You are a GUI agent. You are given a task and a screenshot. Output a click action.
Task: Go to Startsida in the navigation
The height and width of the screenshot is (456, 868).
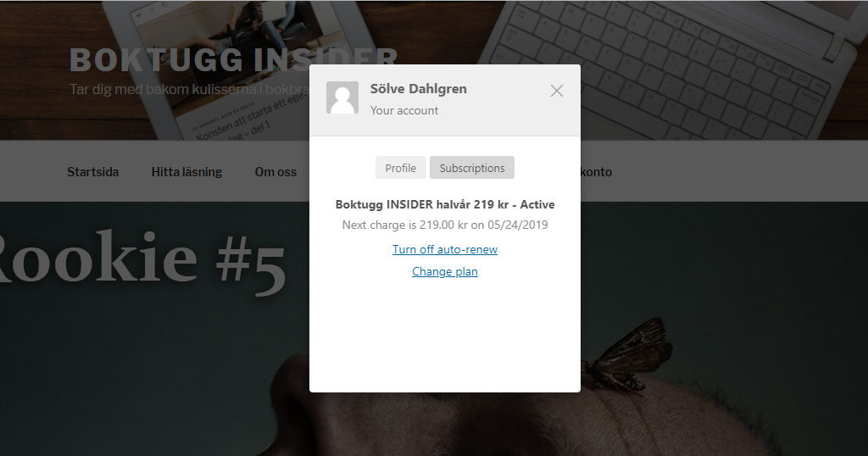coord(93,172)
